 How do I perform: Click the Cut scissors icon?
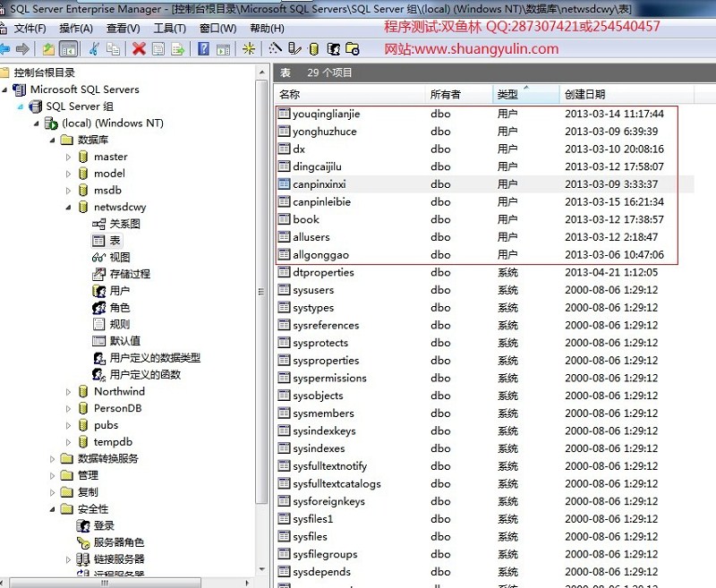tap(94, 49)
